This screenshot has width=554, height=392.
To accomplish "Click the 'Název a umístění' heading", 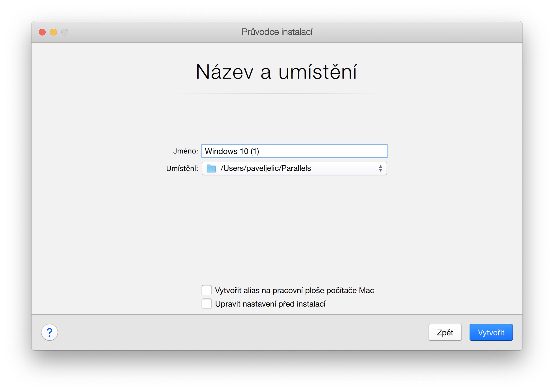I will pyautogui.click(x=276, y=72).
